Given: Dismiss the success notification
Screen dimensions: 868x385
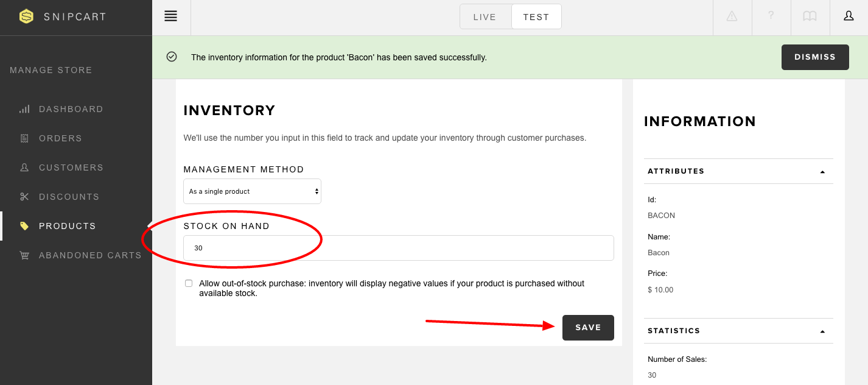Looking at the screenshot, I should [x=815, y=57].
